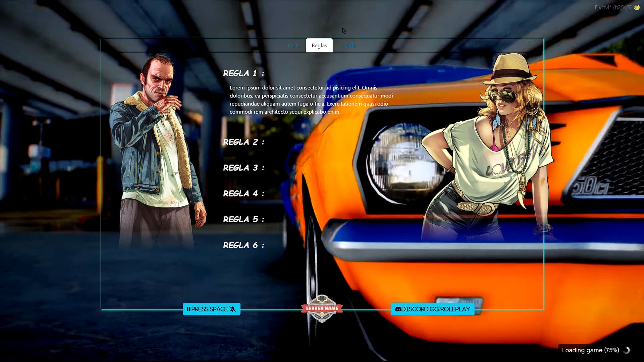
Task: Click the FiveM (b2545) version label
Action: [x=612, y=7]
